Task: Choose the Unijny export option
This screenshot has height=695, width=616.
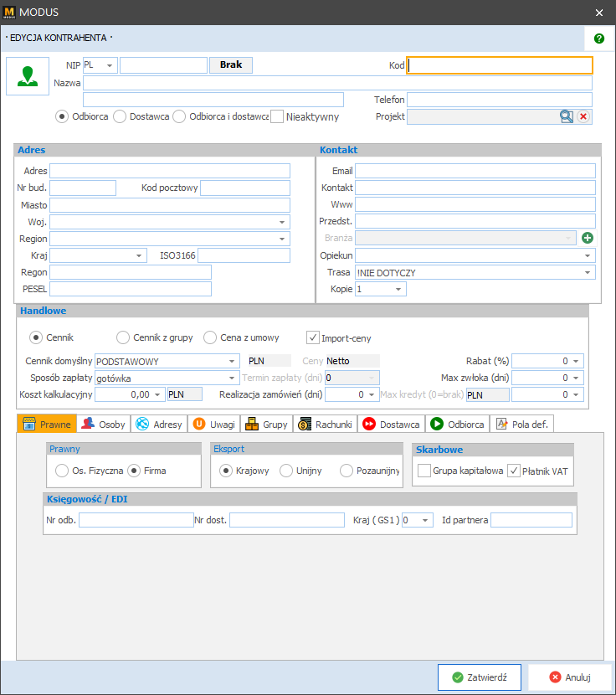Action: click(x=286, y=471)
